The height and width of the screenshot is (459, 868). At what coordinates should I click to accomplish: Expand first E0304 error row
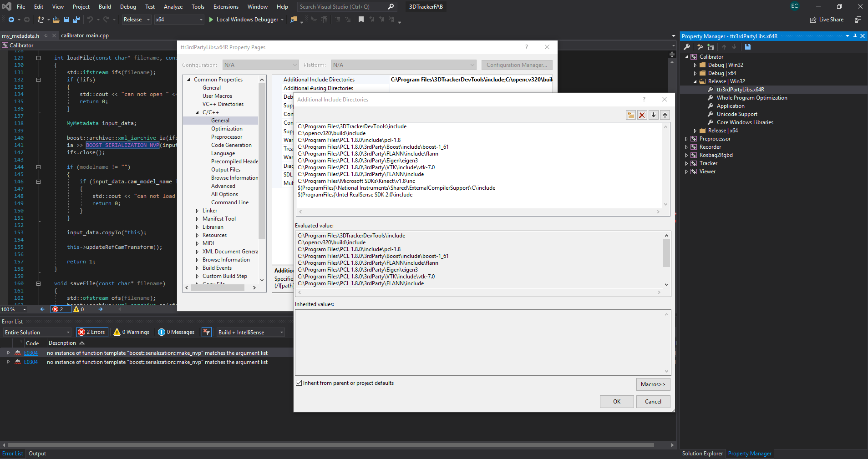(8, 353)
